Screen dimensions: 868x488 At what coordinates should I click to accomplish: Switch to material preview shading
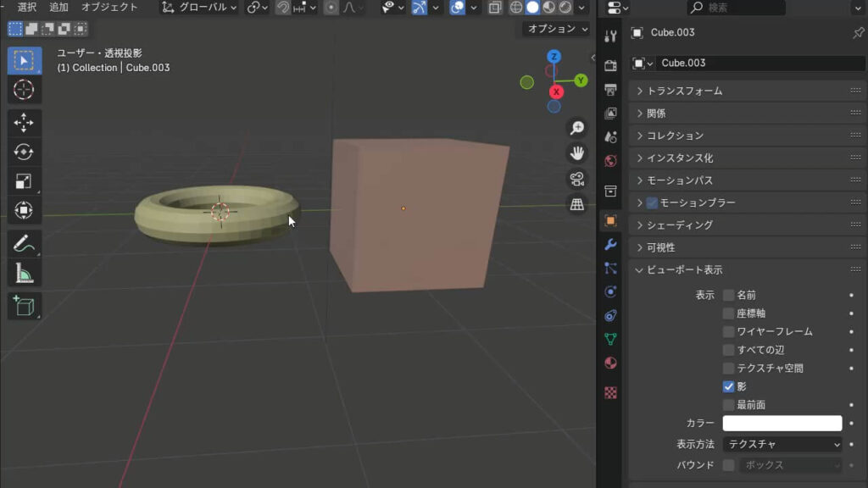coord(548,7)
